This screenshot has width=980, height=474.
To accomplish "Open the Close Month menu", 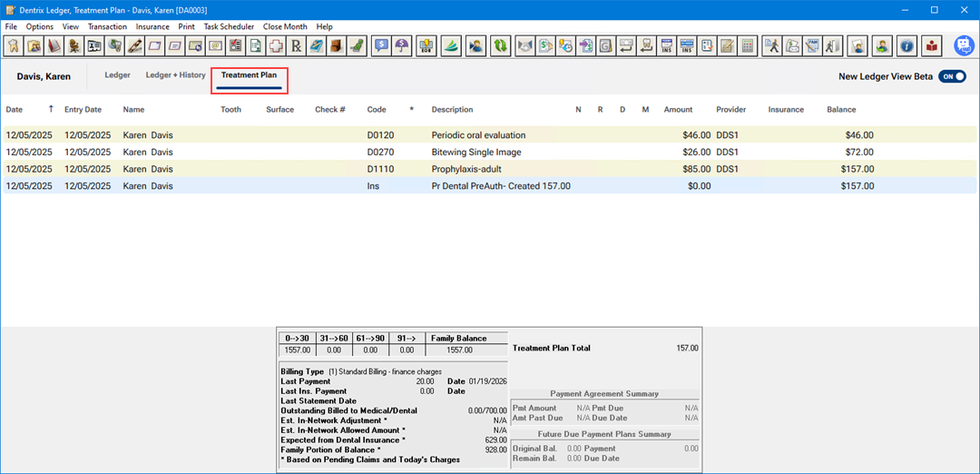I will [285, 26].
